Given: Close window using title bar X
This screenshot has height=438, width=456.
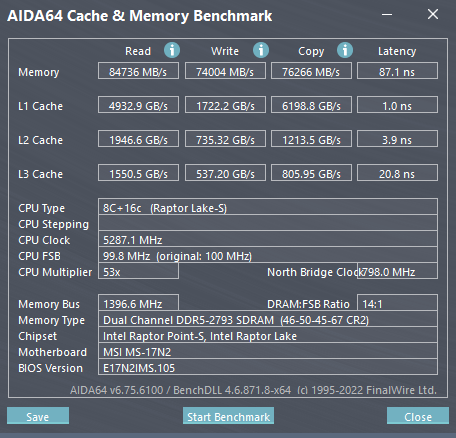Looking at the screenshot, I should point(433,14).
